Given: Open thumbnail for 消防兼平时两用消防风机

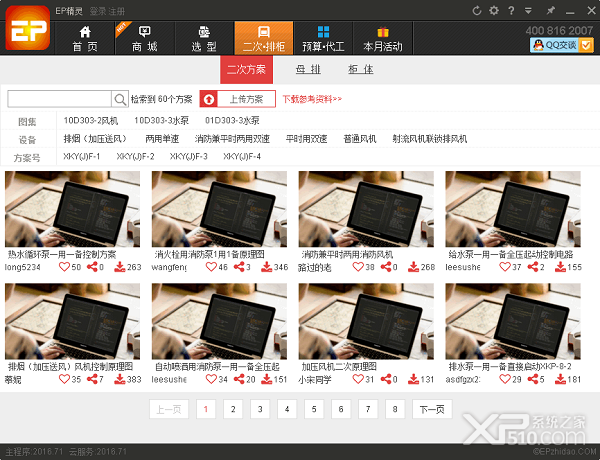Looking at the screenshot, I should [x=366, y=209].
